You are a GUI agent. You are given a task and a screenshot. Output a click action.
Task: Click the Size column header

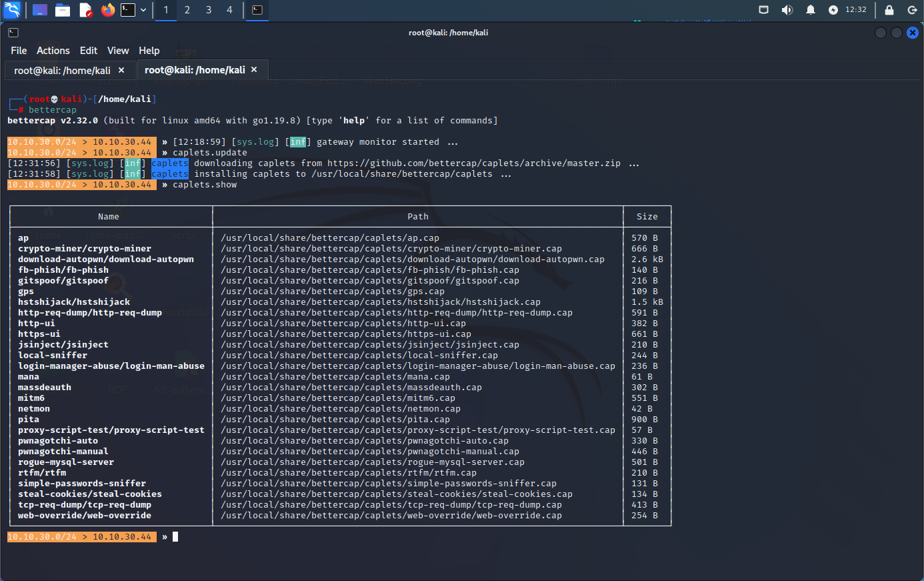click(647, 217)
